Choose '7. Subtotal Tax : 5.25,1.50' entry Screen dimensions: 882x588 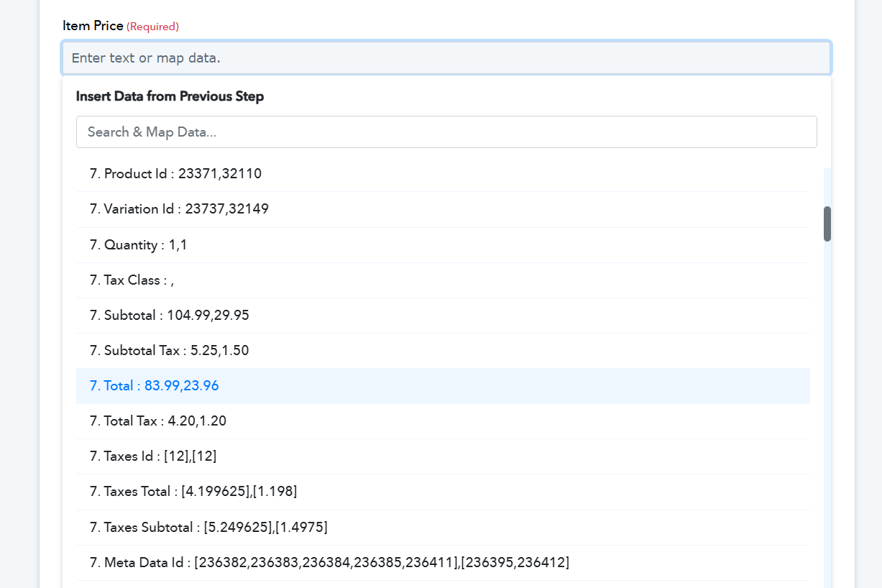[443, 351]
